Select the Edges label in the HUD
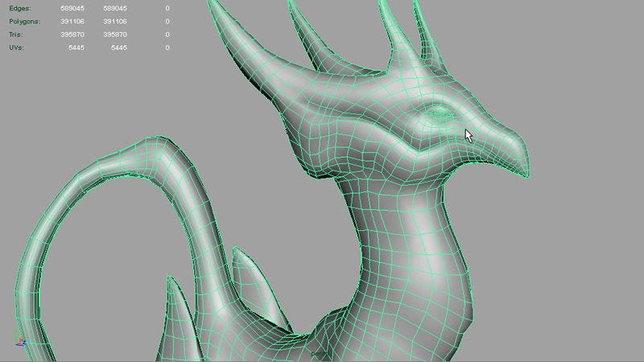The image size is (644, 362). [x=19, y=8]
